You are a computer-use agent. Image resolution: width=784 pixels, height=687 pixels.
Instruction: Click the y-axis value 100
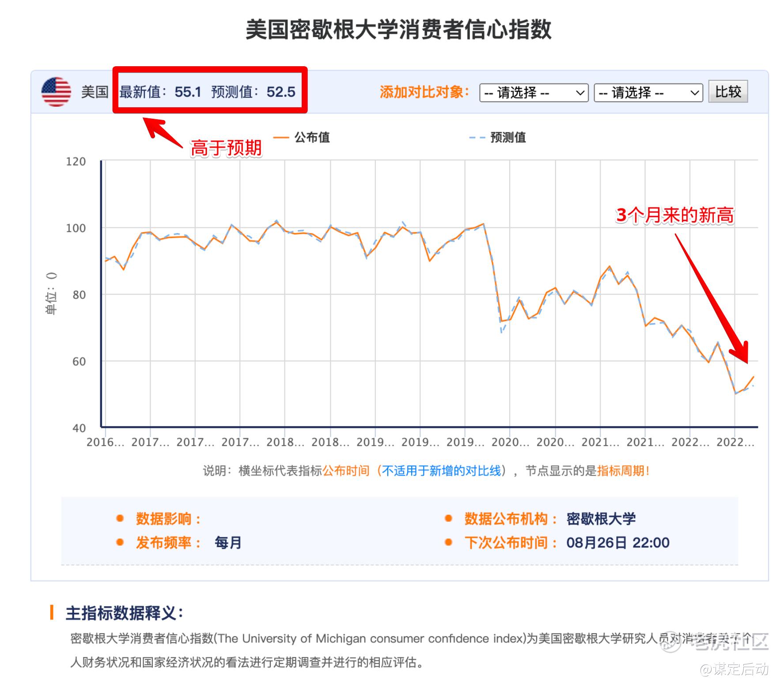point(76,228)
